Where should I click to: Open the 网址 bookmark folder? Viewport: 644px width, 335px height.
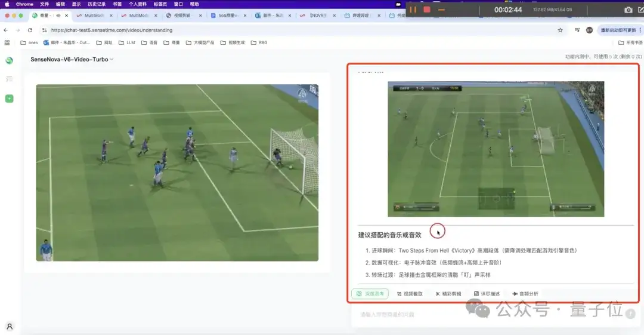[x=104, y=42]
